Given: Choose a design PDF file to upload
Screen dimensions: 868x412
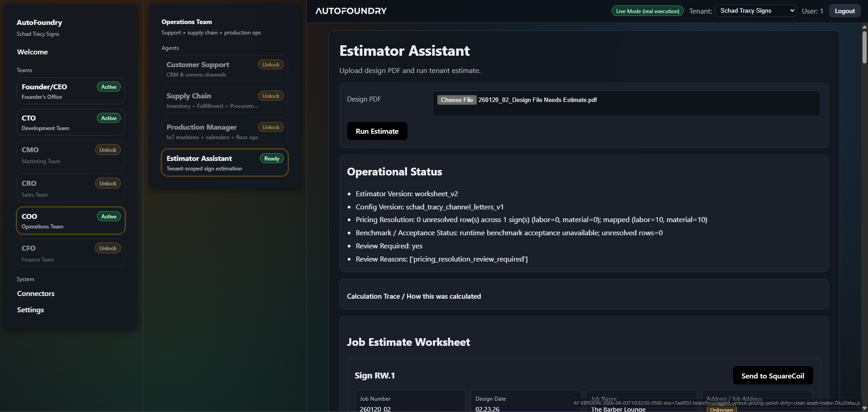Looking at the screenshot, I should pyautogui.click(x=456, y=100).
